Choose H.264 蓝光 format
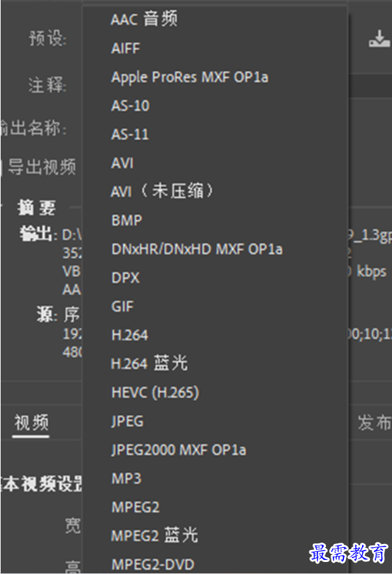The width and height of the screenshot is (392, 574). click(x=149, y=363)
